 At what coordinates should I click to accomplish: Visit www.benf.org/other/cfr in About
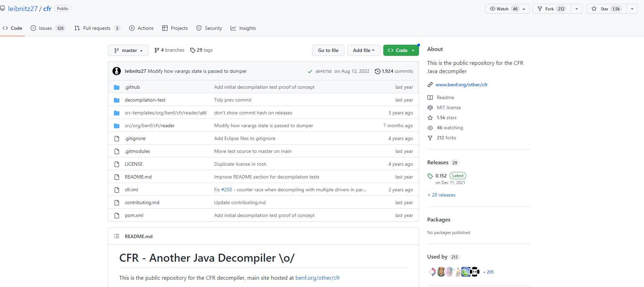click(x=461, y=85)
